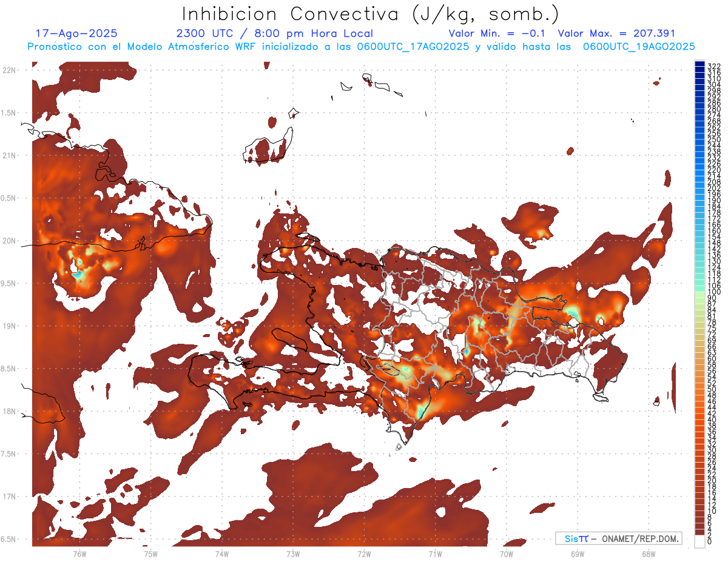The width and height of the screenshot is (728, 562).
Task: Click the "7.5N" latitude label
Action: pos(9,453)
